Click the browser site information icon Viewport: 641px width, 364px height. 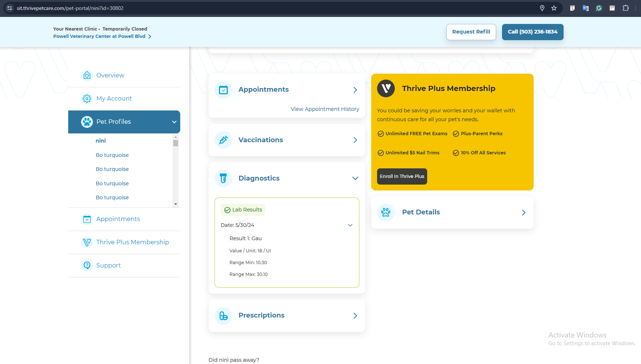(x=10, y=8)
